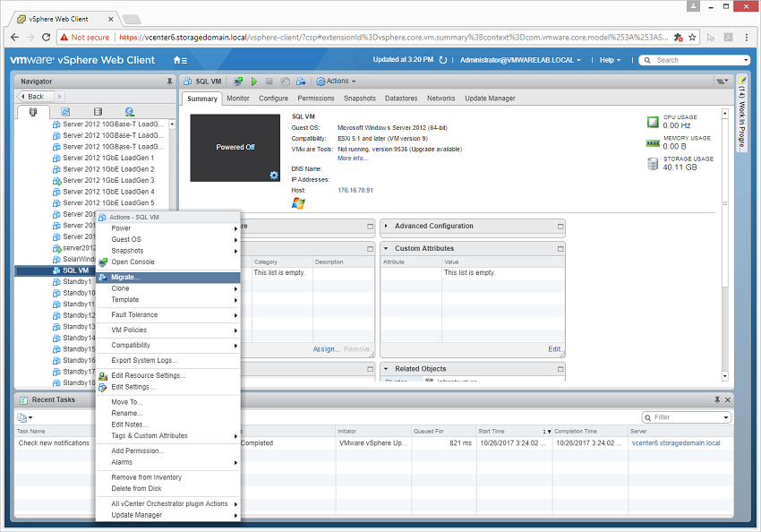Choose Open Console in the context menu
The height and width of the screenshot is (532, 761).
click(x=168, y=262)
